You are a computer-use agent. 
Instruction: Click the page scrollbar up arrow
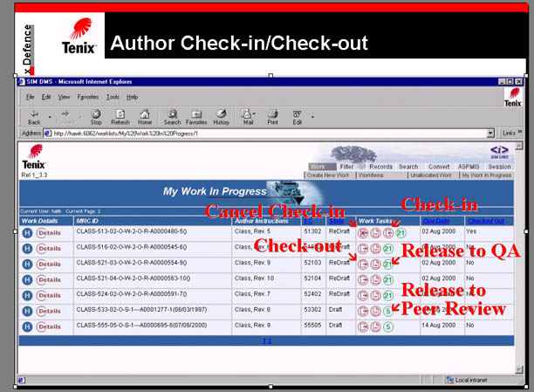pyautogui.click(x=519, y=146)
